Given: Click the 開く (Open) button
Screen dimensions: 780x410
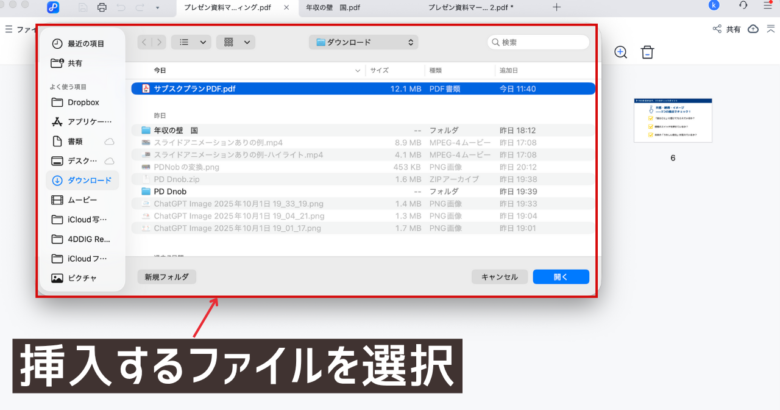Looking at the screenshot, I should pos(560,277).
